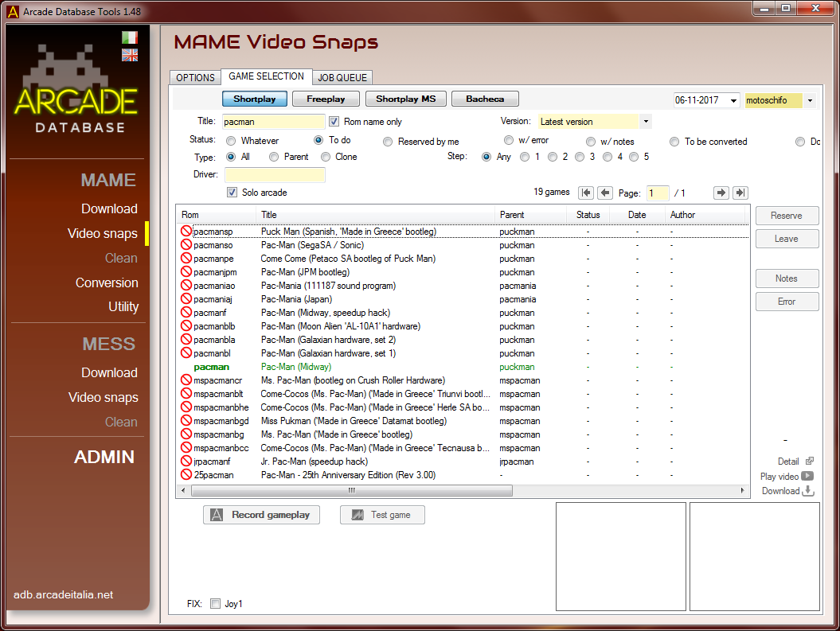Toggle the Rom name only checkbox
This screenshot has height=631, width=840.
tap(334, 122)
